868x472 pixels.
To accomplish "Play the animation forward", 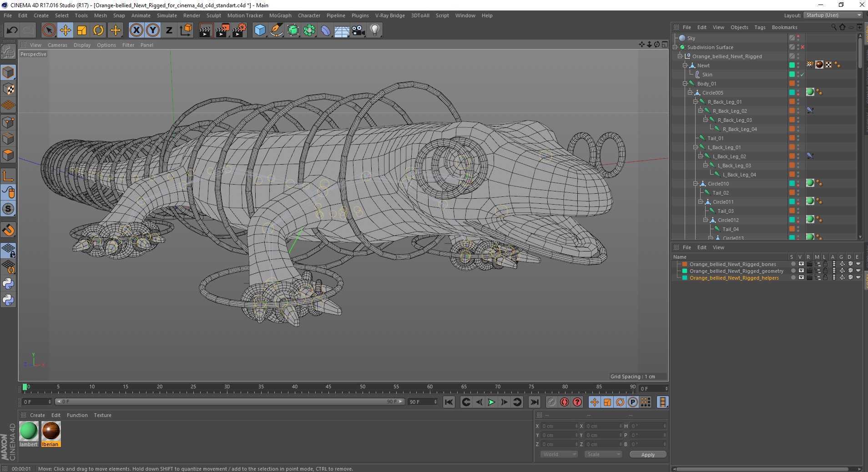I will [491, 402].
